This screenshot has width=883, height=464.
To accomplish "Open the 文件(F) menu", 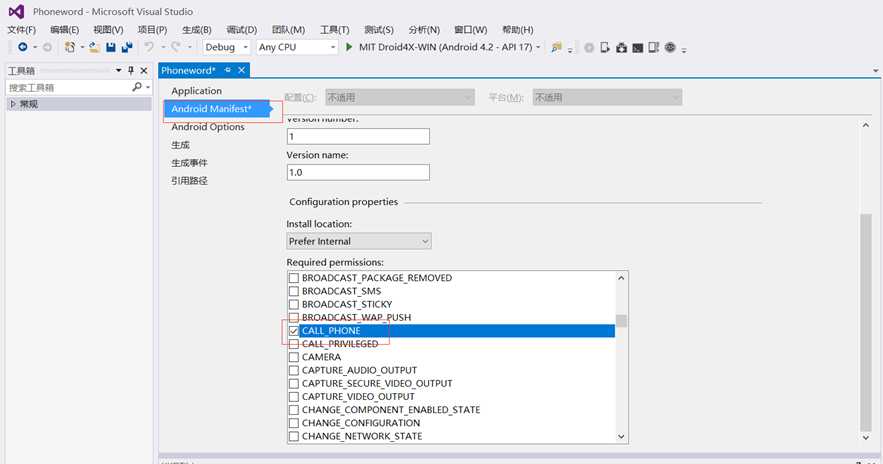I will pos(21,29).
